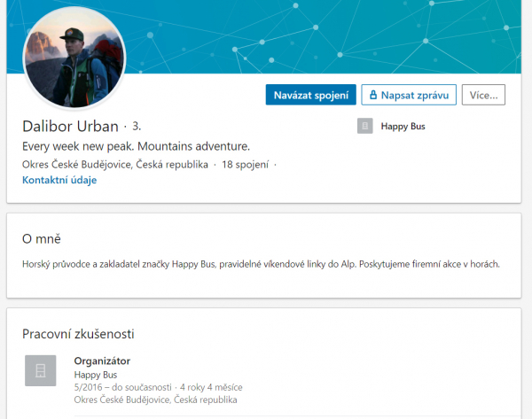Click the Dalibor Urban name heading

click(70, 127)
